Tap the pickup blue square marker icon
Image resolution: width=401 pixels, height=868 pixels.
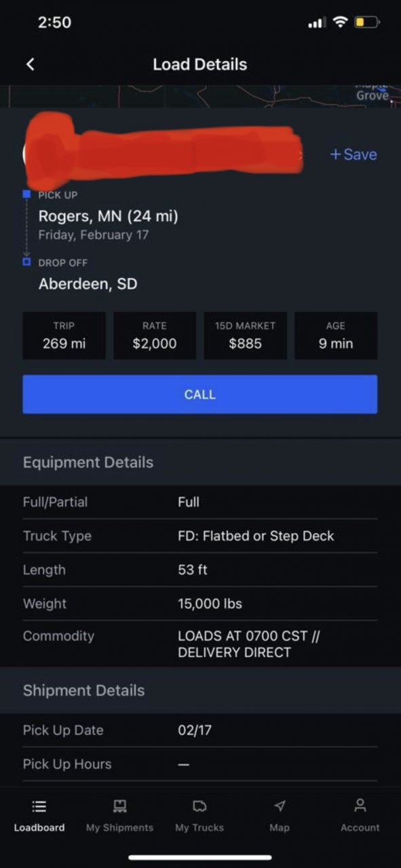pyautogui.click(x=26, y=194)
